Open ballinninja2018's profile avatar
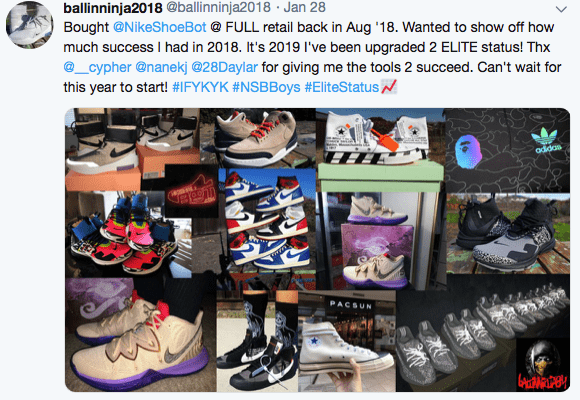Screen dimensions: 580x400 (29, 25)
